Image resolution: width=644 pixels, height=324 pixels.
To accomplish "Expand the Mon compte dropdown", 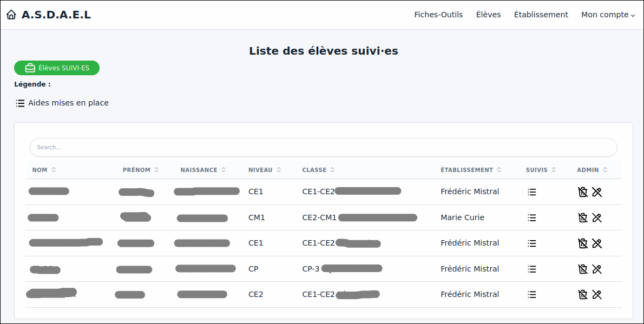I will tap(608, 15).
